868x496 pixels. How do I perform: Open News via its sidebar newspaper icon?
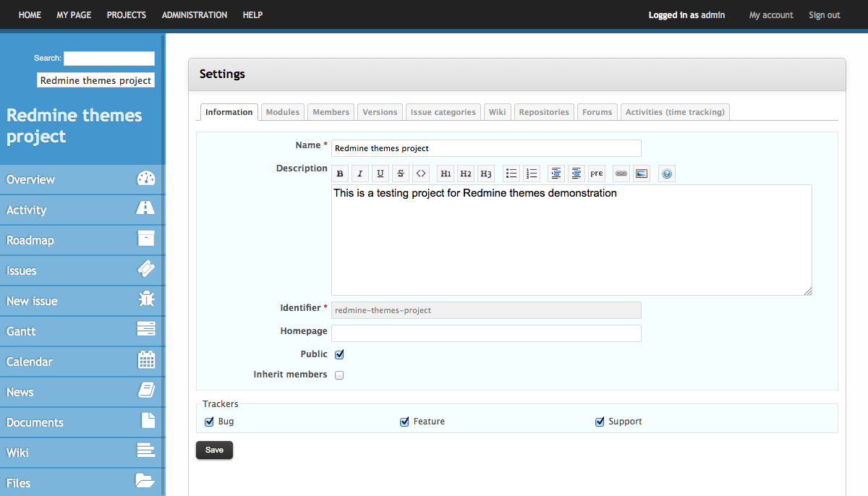click(x=146, y=390)
